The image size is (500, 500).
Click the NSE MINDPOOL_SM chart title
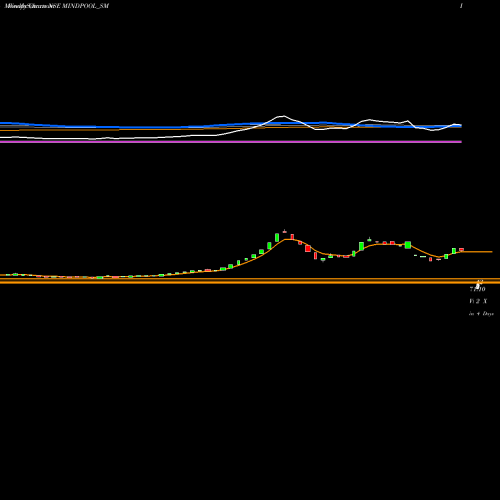(x=57, y=6)
